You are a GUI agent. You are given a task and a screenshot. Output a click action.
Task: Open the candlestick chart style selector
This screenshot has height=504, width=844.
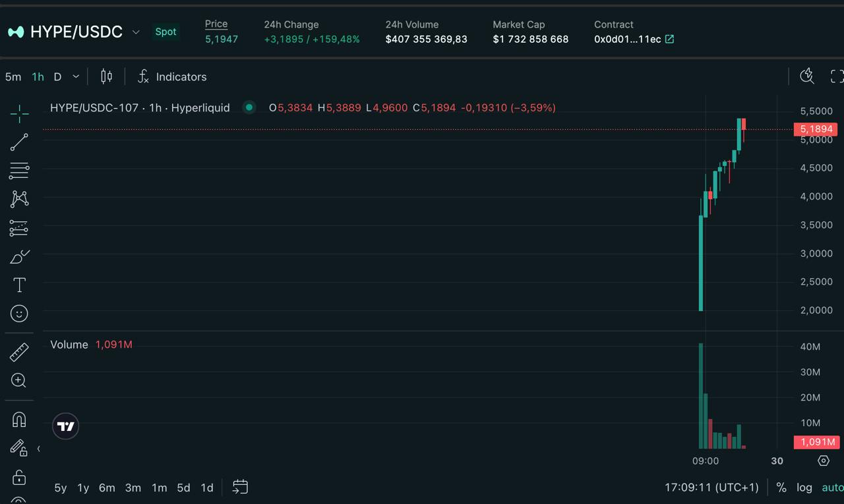(x=106, y=76)
